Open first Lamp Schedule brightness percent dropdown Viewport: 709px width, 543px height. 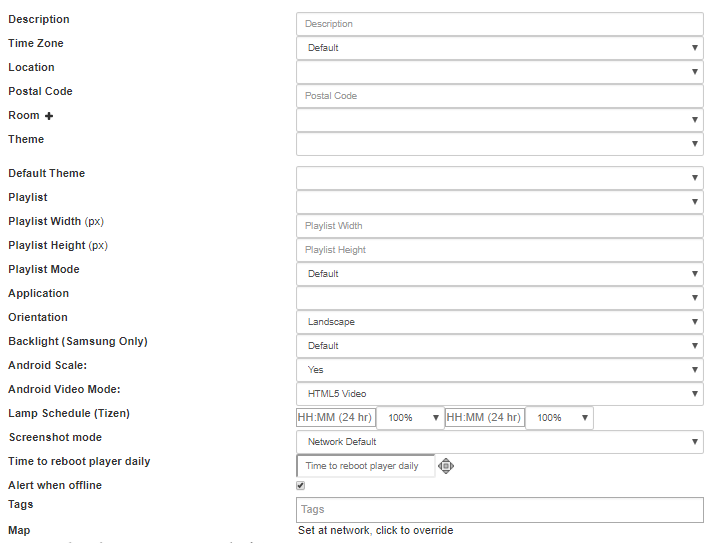click(x=410, y=418)
